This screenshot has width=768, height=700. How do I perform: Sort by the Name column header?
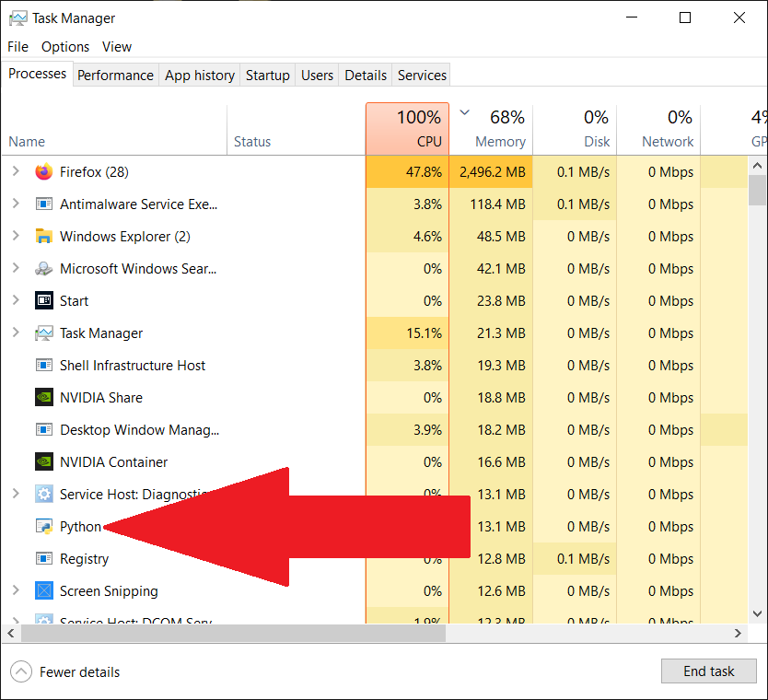[x=114, y=129]
